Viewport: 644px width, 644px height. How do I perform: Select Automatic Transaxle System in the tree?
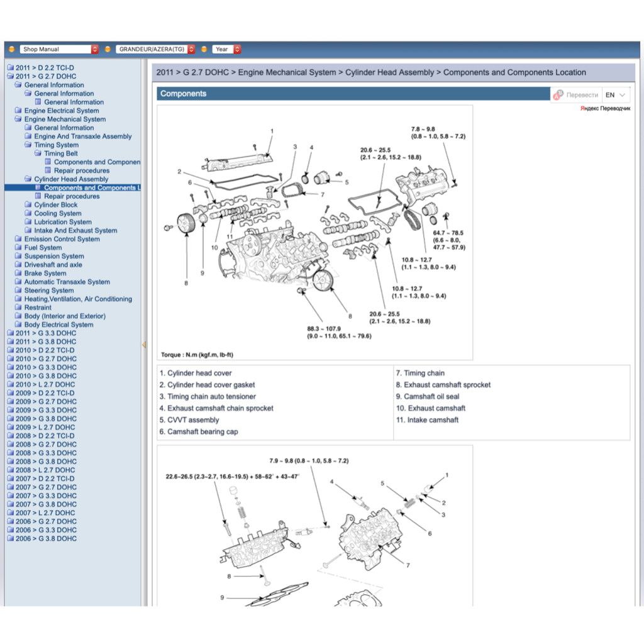point(67,282)
